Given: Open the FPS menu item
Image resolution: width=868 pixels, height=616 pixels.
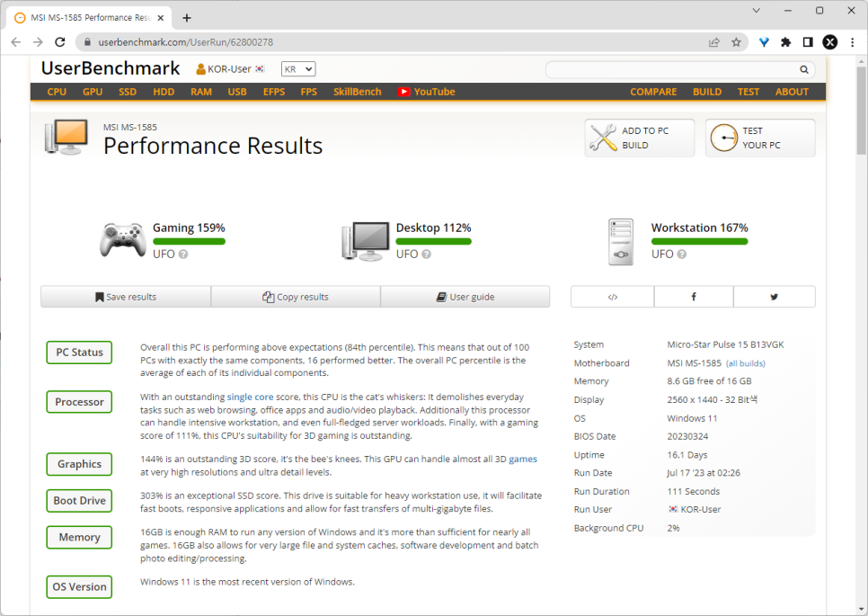Looking at the screenshot, I should (x=309, y=92).
